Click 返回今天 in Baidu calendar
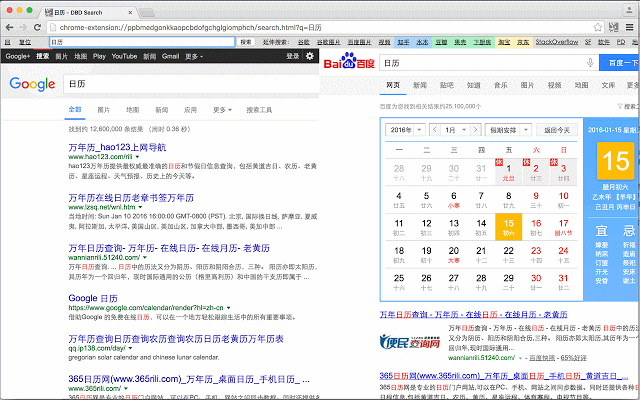 click(557, 130)
